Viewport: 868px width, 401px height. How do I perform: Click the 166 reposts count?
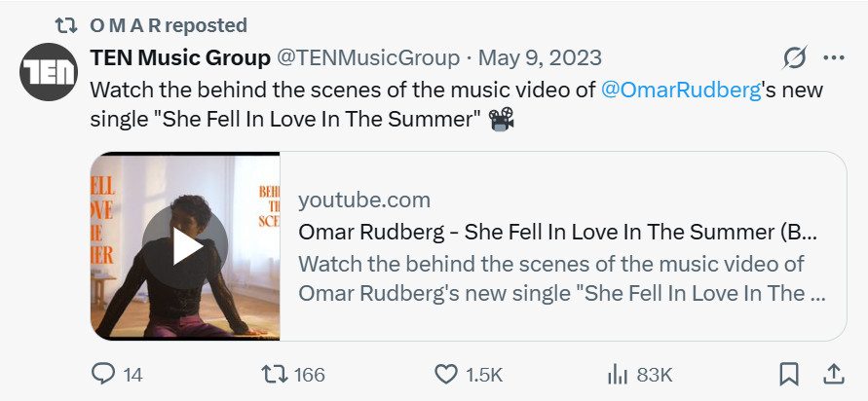click(309, 375)
